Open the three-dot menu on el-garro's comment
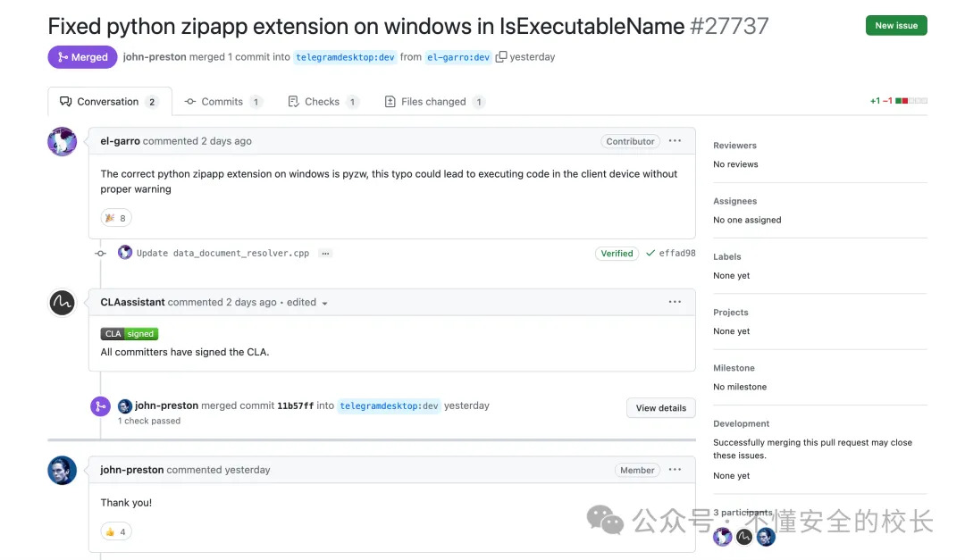965x560 pixels. click(x=675, y=141)
